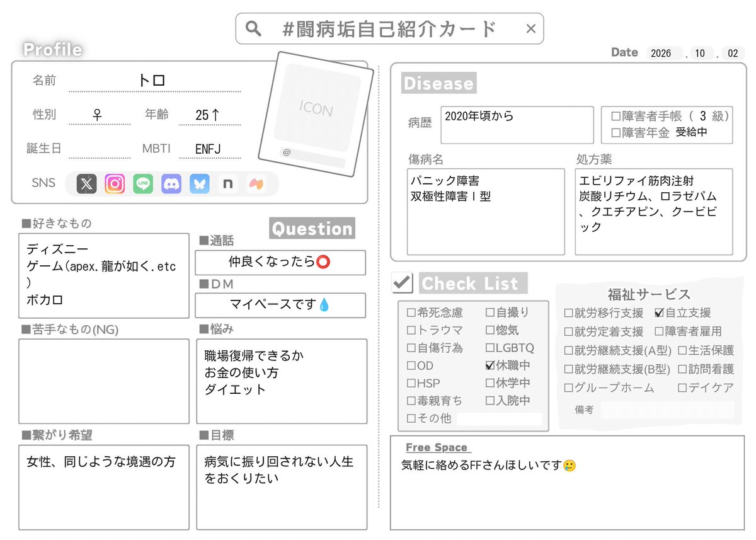Select the ICON profile picture placeholder

[316, 108]
